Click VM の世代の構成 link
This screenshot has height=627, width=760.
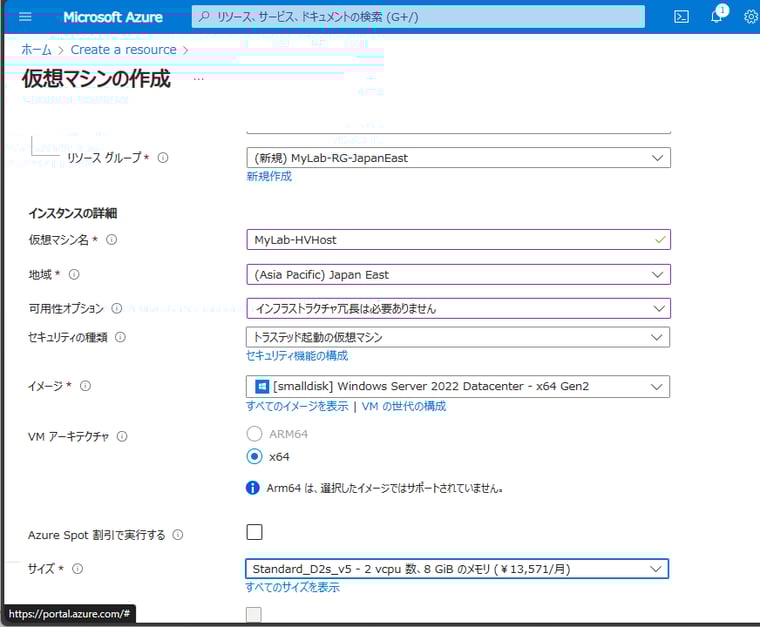pyautogui.click(x=404, y=406)
